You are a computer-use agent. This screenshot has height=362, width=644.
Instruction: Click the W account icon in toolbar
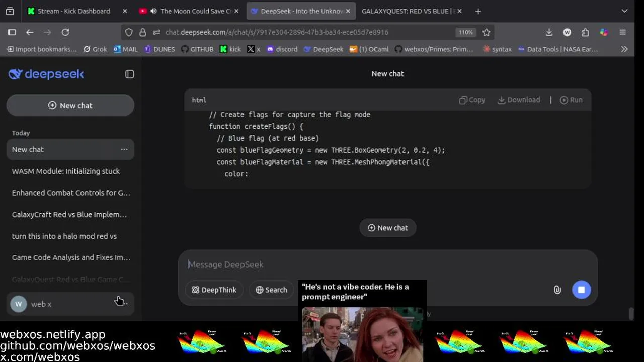pyautogui.click(x=567, y=32)
